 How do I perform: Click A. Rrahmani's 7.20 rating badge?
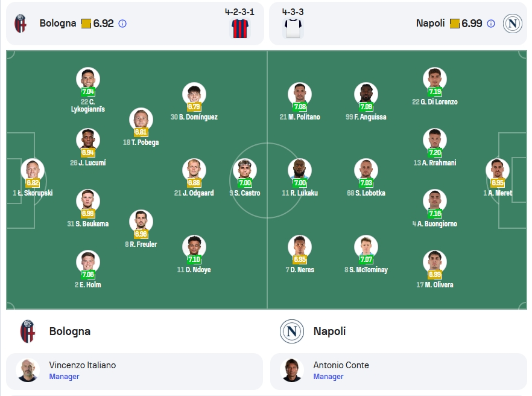coord(435,153)
